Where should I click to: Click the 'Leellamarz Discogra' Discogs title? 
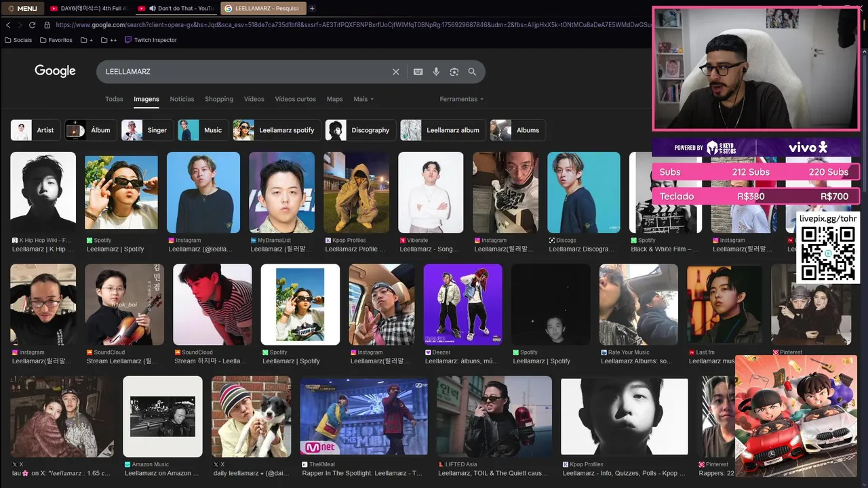(x=581, y=249)
